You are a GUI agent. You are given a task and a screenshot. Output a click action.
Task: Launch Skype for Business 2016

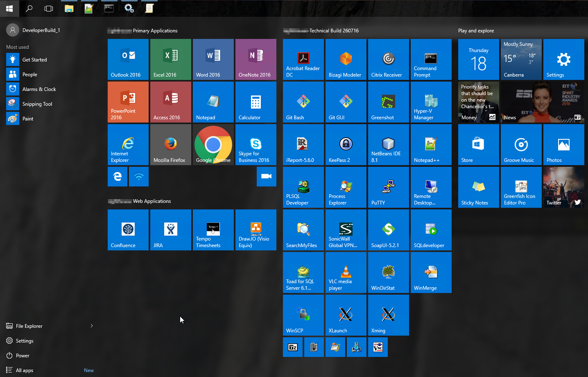pyautogui.click(x=256, y=145)
